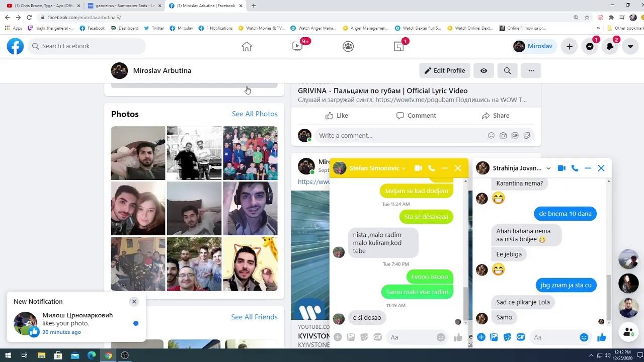This screenshot has width=644, height=362.
Task: Switch to gabrielrus Summoner Stats tab
Action: tap(124, 6)
